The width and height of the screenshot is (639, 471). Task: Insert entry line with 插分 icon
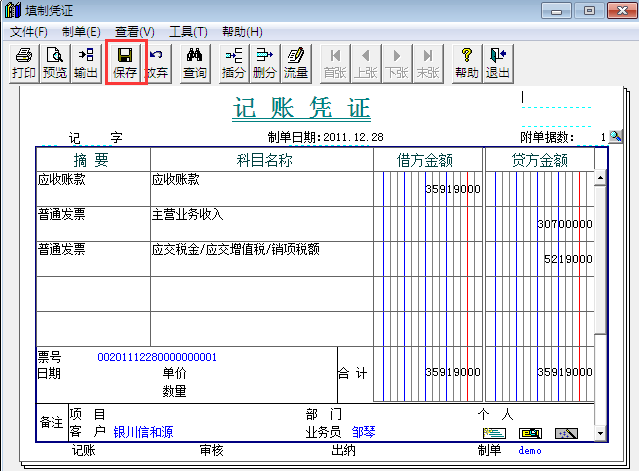[234, 63]
